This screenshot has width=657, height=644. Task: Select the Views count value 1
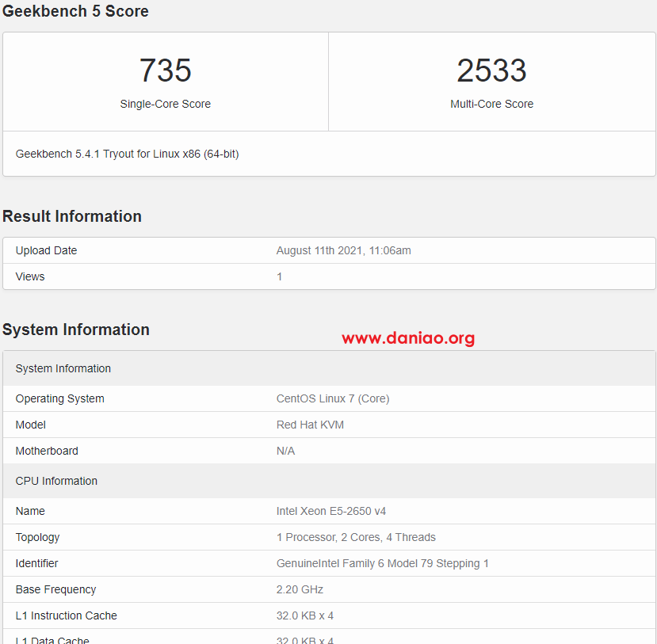pos(279,276)
